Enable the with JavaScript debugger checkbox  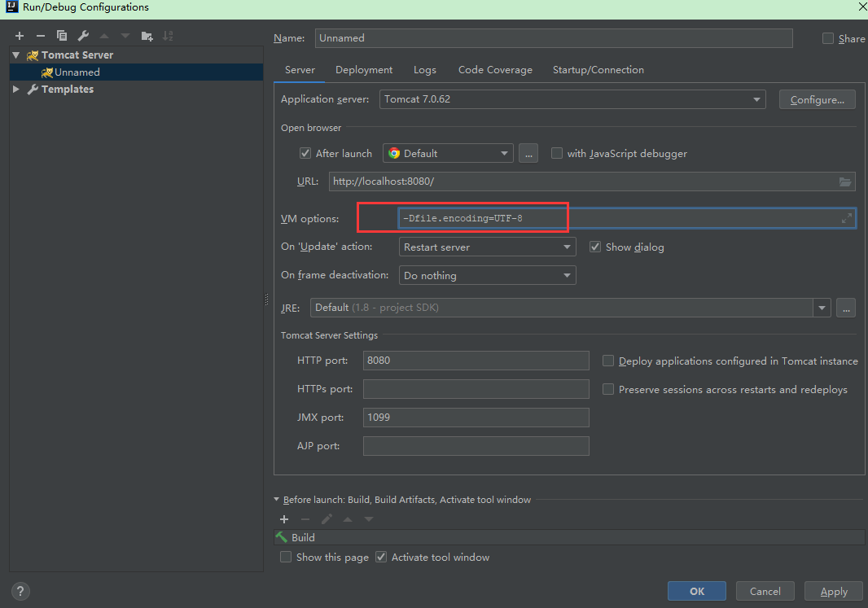[x=557, y=153]
